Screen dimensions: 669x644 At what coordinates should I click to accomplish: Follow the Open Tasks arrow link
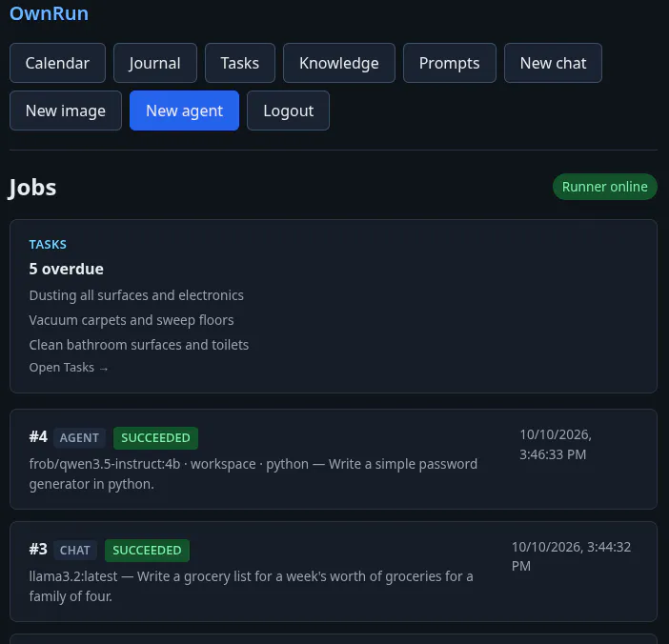(x=69, y=368)
